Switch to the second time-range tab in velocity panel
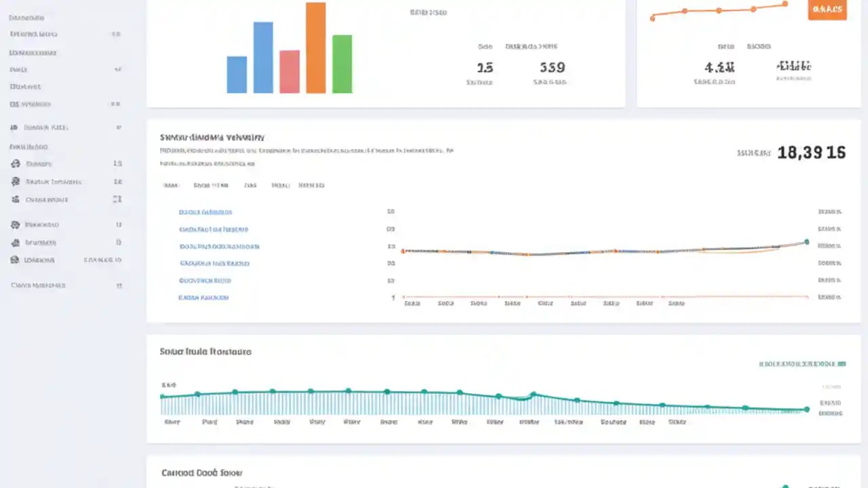This screenshot has height=488, width=868. (x=250, y=185)
